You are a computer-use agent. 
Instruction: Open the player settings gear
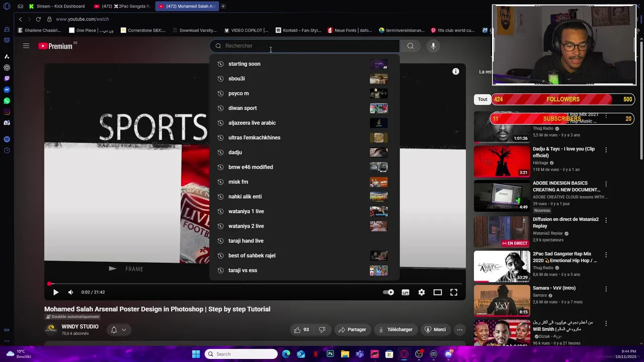(x=422, y=292)
